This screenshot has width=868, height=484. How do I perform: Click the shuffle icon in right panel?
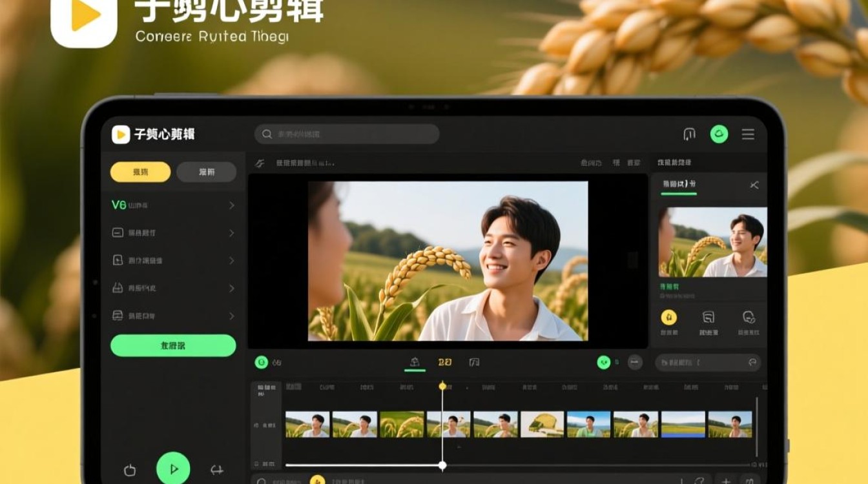[x=754, y=185]
